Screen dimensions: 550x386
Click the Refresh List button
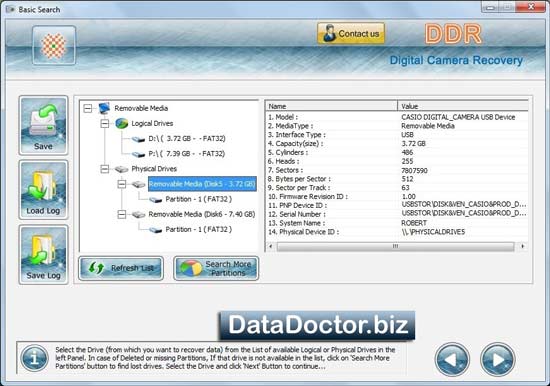pyautogui.click(x=121, y=268)
